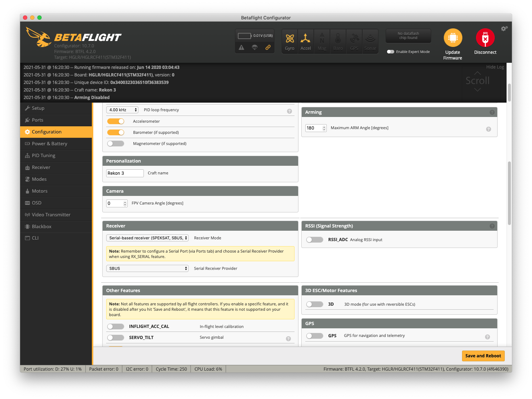Click the Gyro sensor icon
Viewport: 532px width, 399px height.
click(x=290, y=41)
